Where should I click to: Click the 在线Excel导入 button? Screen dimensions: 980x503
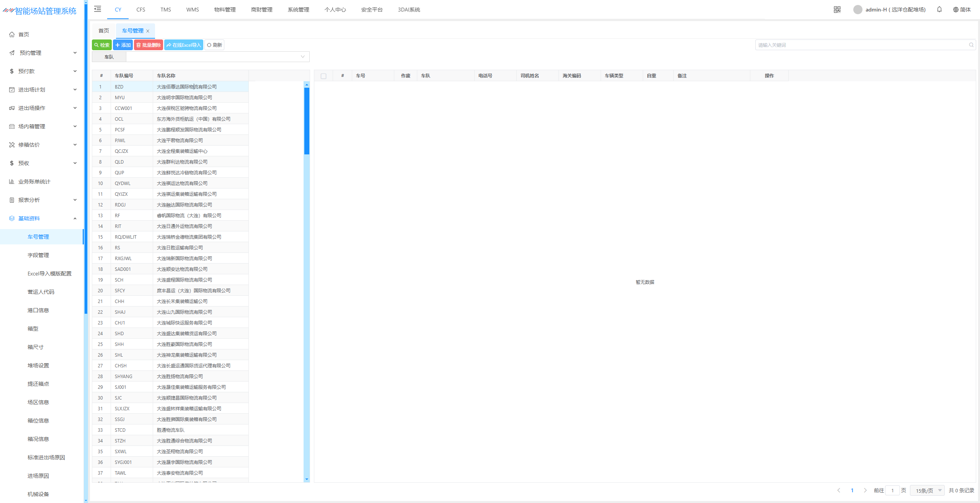coord(184,45)
